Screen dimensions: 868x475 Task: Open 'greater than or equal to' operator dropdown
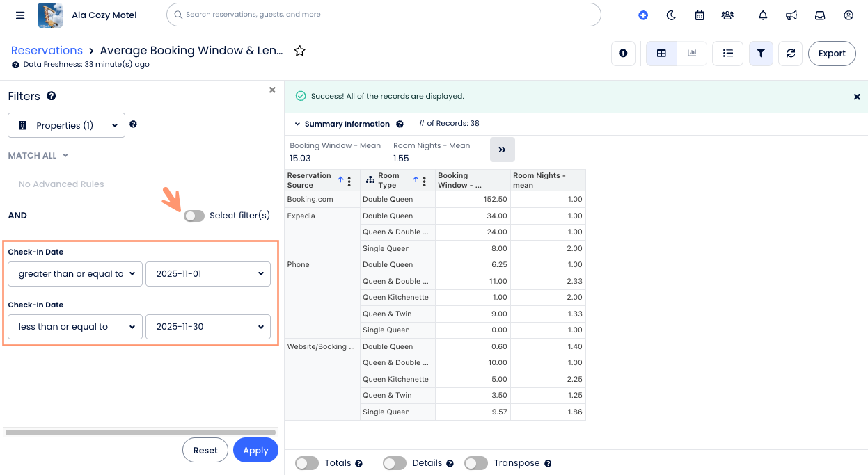coord(75,274)
